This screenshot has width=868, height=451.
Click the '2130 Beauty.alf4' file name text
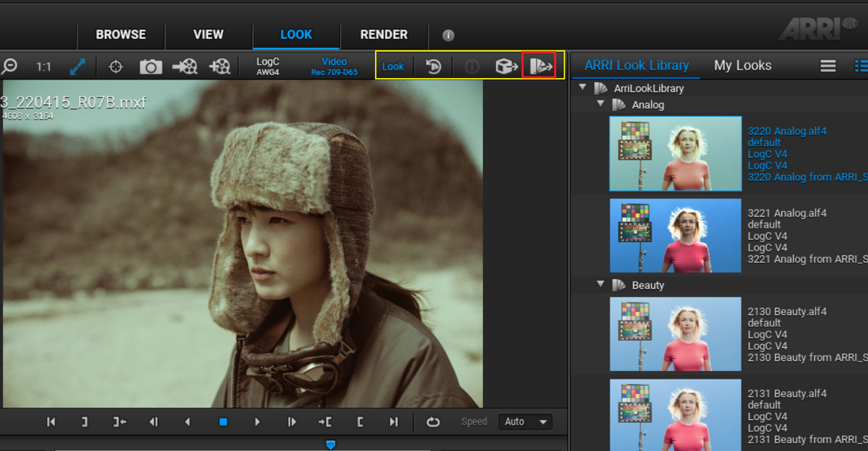[787, 312]
